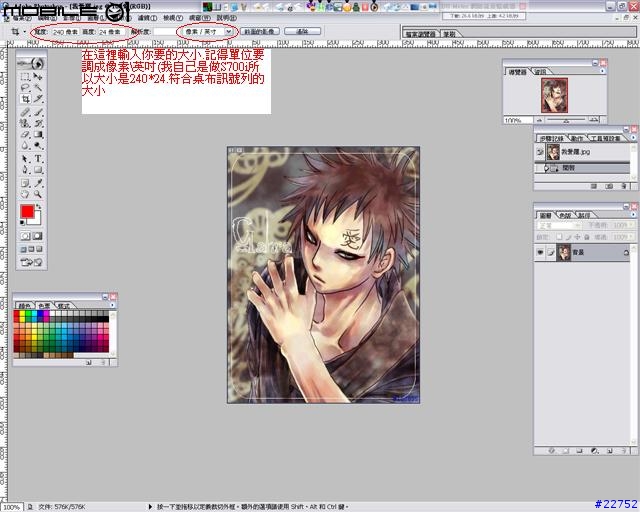Select the Rectangular Marquee tool
The image size is (640, 512).
coord(25,76)
